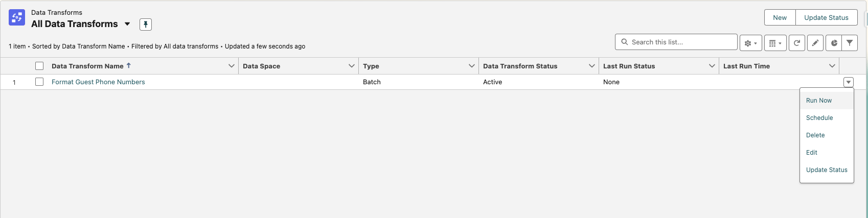
Task: Select Delete in the row actions menu
Action: (815, 135)
